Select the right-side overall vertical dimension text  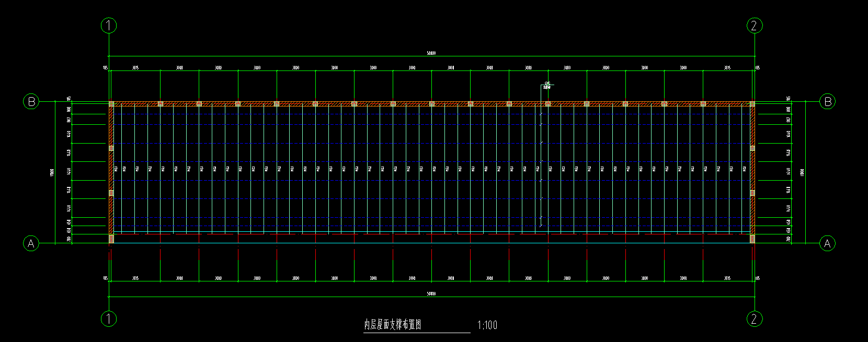pyautogui.click(x=802, y=172)
